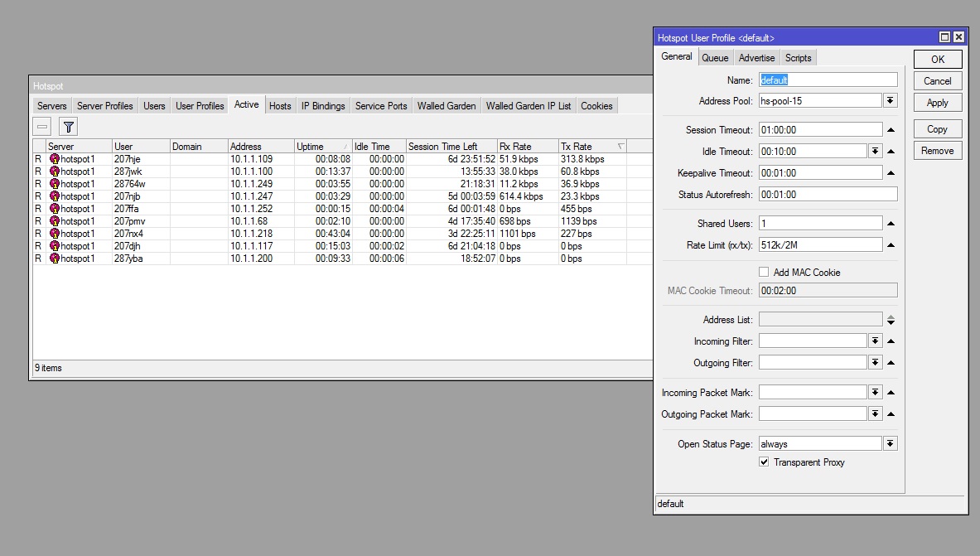
Task: Click the Copy button in the profile dialog
Action: 937,128
